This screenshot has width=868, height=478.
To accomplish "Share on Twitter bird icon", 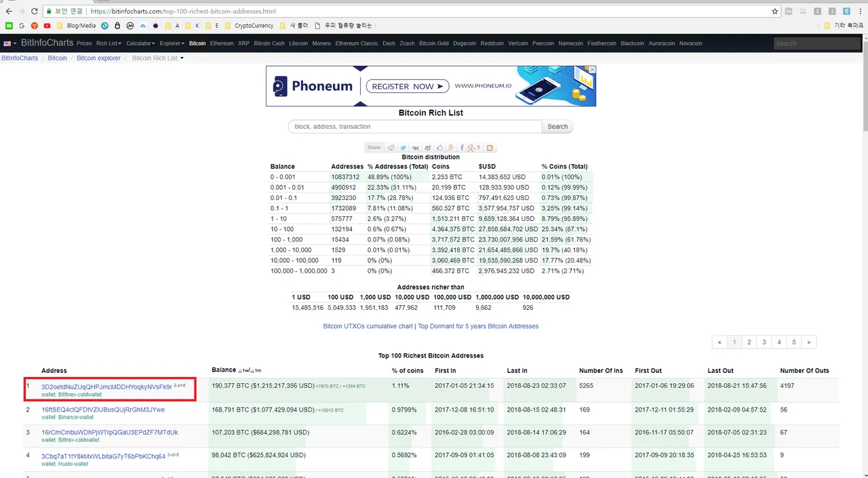I will [403, 147].
